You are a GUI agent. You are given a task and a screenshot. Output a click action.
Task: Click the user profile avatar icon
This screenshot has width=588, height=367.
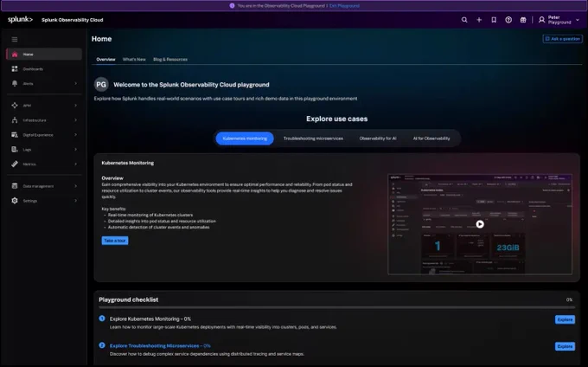click(x=541, y=20)
